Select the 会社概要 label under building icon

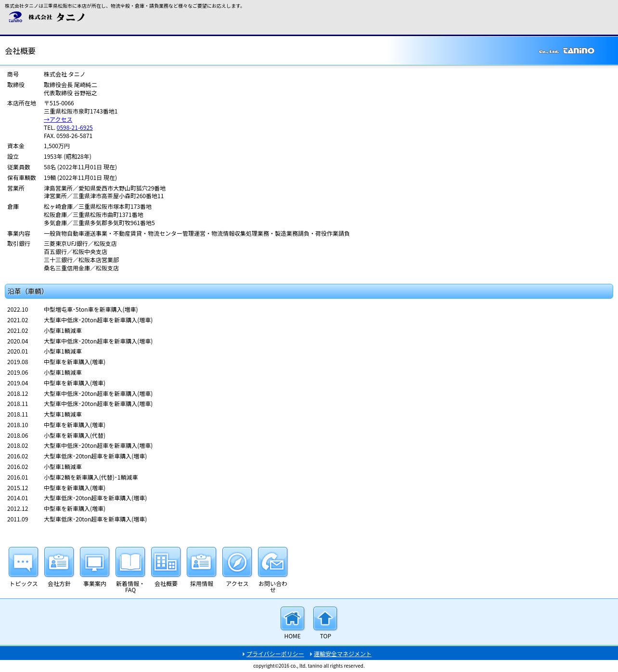coord(166,583)
